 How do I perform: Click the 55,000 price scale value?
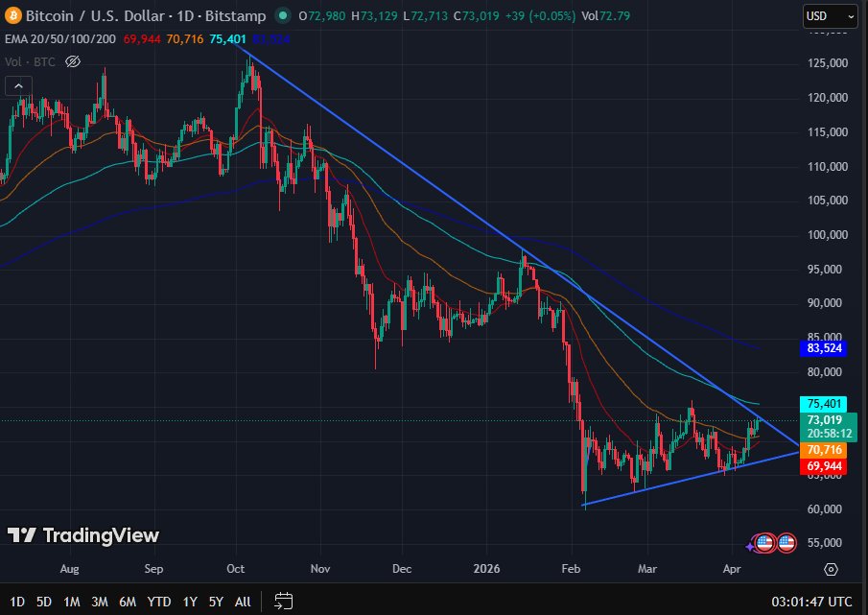(x=825, y=543)
